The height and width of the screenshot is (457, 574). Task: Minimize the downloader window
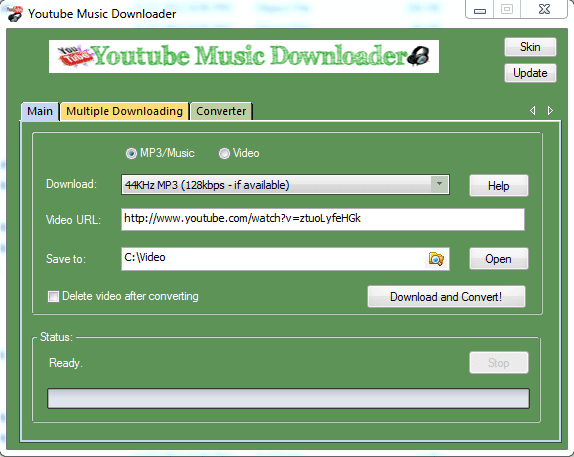(x=480, y=10)
